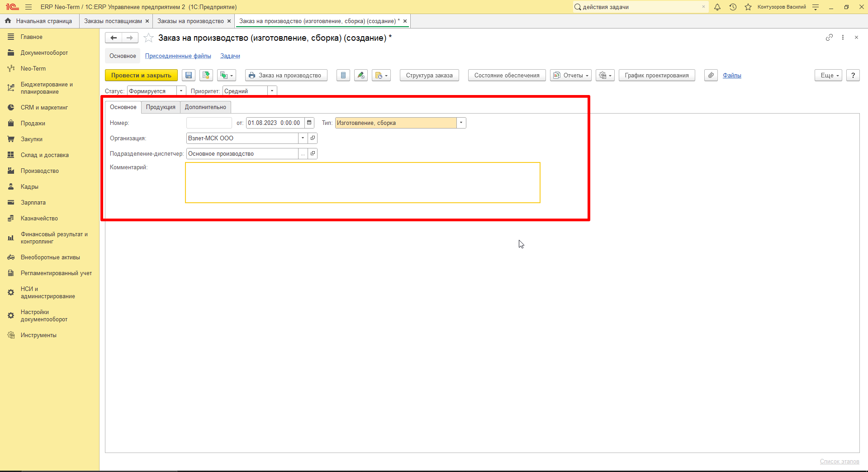Open the three-dot form menu
The height and width of the screenshot is (472, 868).
click(x=843, y=38)
